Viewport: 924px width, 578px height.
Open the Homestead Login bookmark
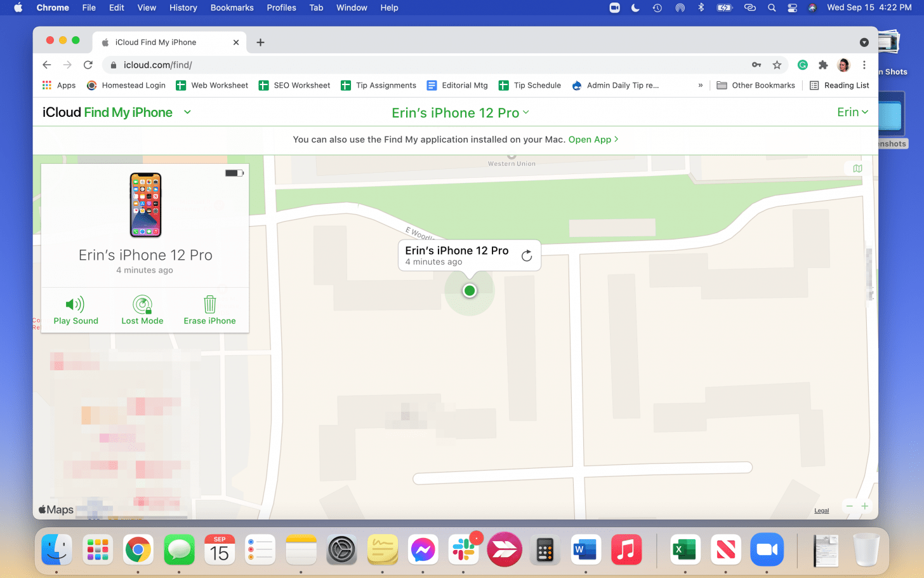coord(126,85)
